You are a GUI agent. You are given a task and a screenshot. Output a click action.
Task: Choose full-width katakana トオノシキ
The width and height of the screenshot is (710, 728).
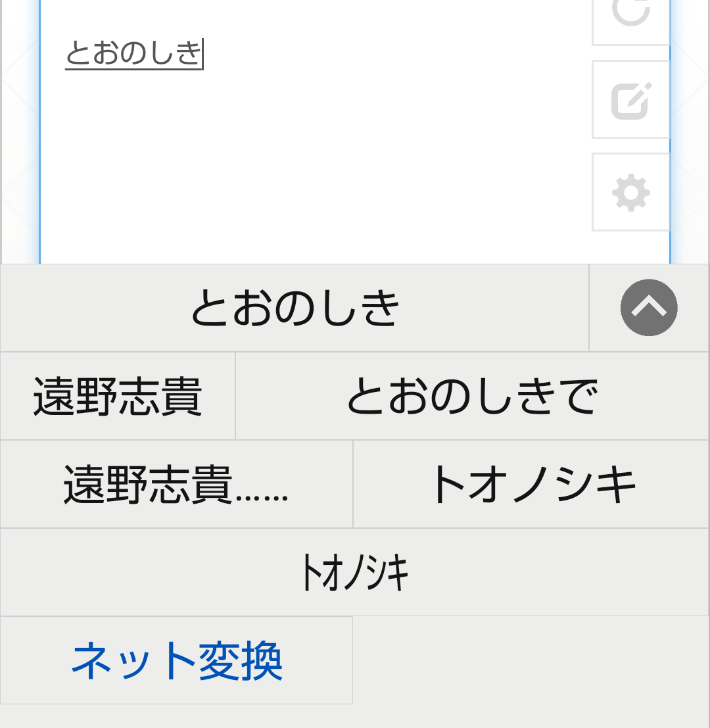[531, 484]
